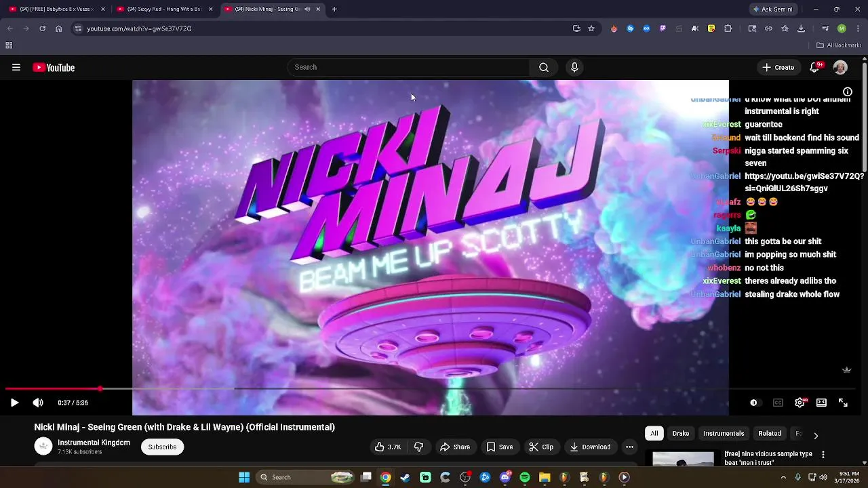The height and width of the screenshot is (488, 868).
Task: Enter fullscreen mode in the video player
Action: 843,403
